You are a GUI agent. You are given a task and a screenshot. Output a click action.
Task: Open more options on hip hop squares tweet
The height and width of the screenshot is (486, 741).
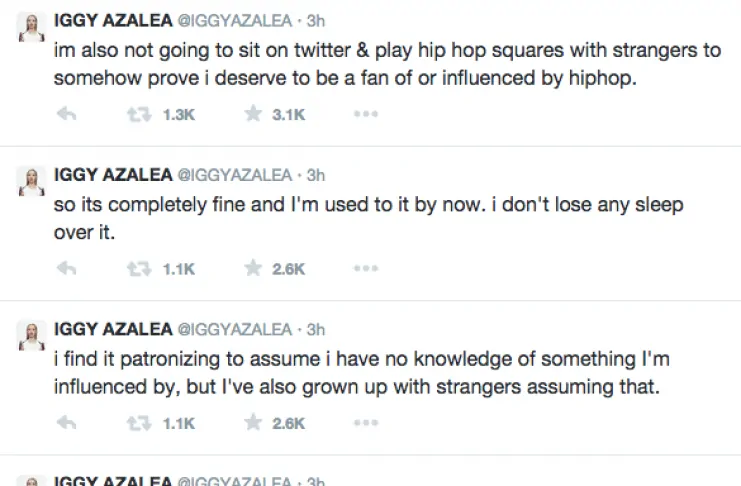pyautogui.click(x=366, y=114)
